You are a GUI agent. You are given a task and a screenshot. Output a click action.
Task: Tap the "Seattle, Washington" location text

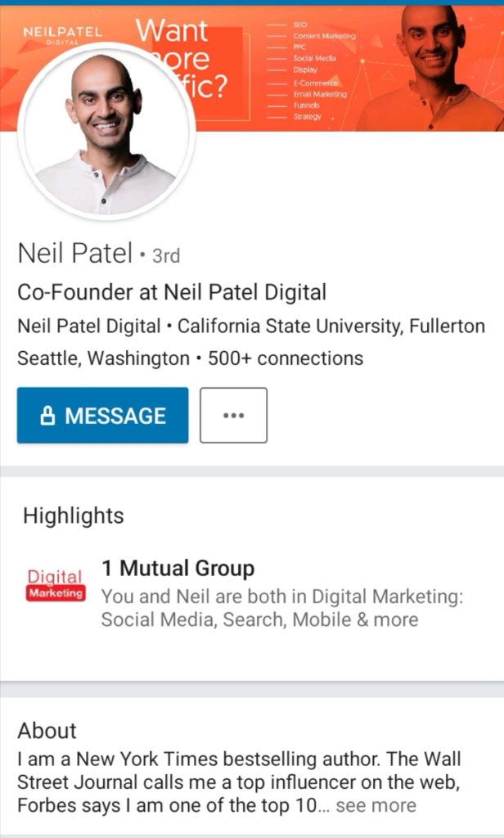click(103, 358)
